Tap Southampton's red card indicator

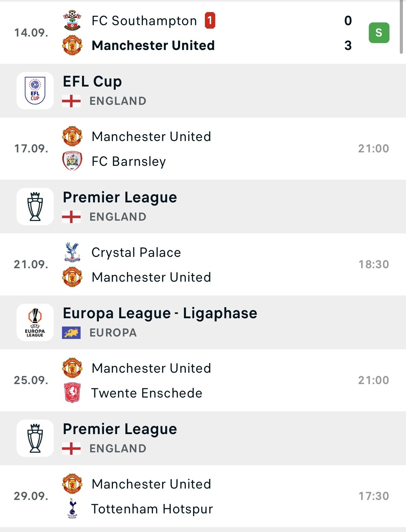[x=210, y=20]
